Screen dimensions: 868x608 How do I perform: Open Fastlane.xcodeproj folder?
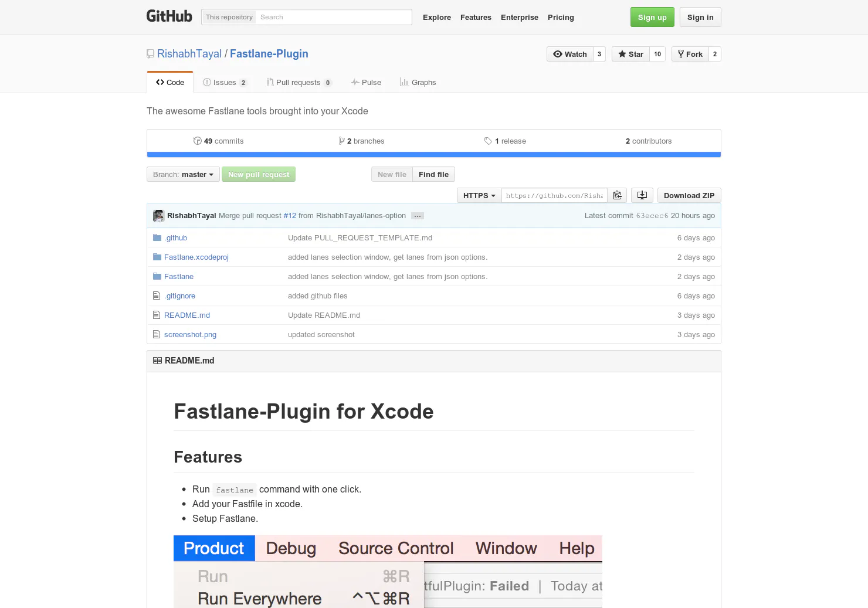[196, 257]
